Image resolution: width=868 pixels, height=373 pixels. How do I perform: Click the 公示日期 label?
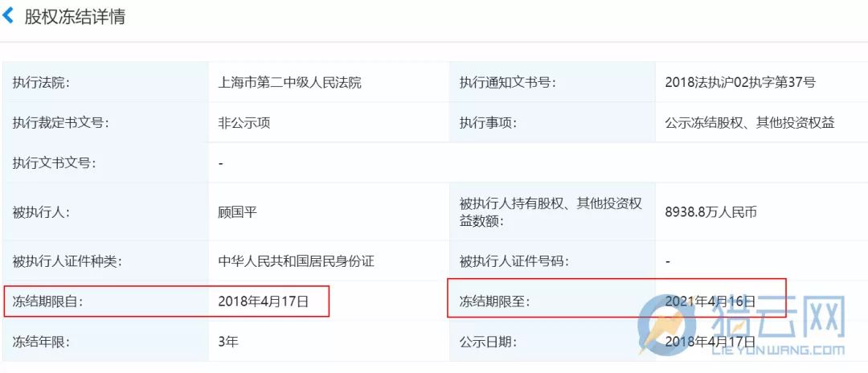coord(488,342)
